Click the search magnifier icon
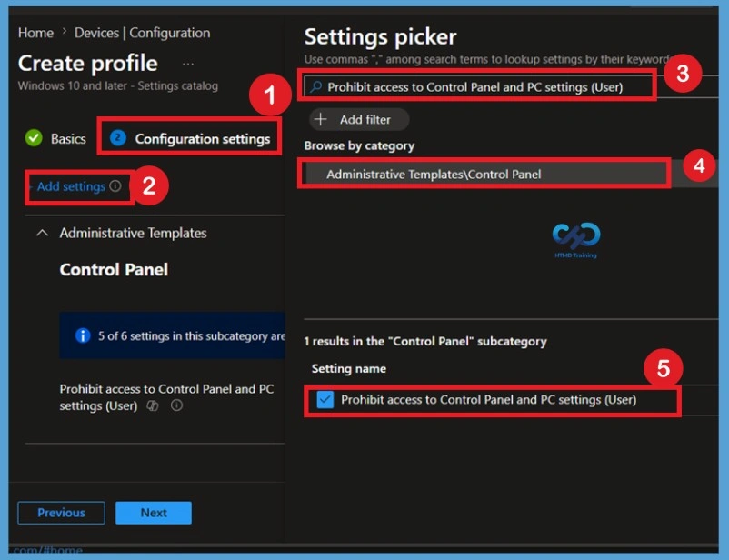The width and height of the screenshot is (729, 560). 316,86
